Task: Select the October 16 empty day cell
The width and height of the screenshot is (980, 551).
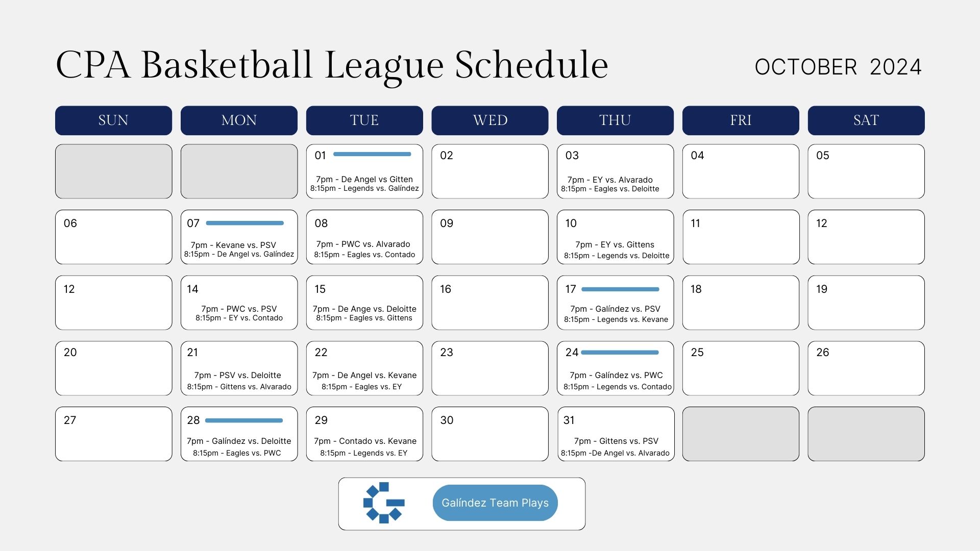Action: 490,303
